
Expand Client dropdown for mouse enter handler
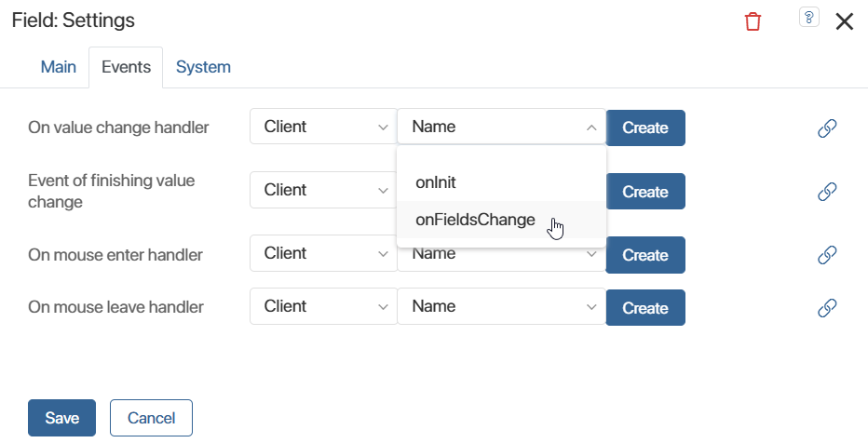(x=323, y=253)
